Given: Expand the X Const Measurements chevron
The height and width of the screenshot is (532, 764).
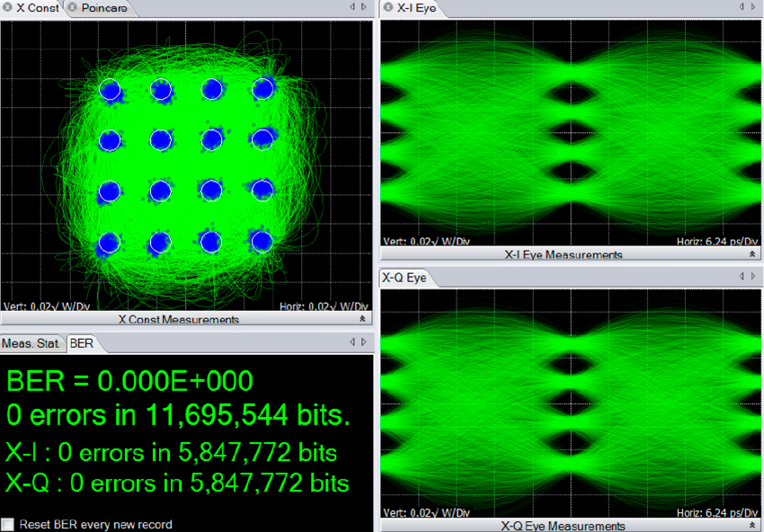Looking at the screenshot, I should [362, 319].
